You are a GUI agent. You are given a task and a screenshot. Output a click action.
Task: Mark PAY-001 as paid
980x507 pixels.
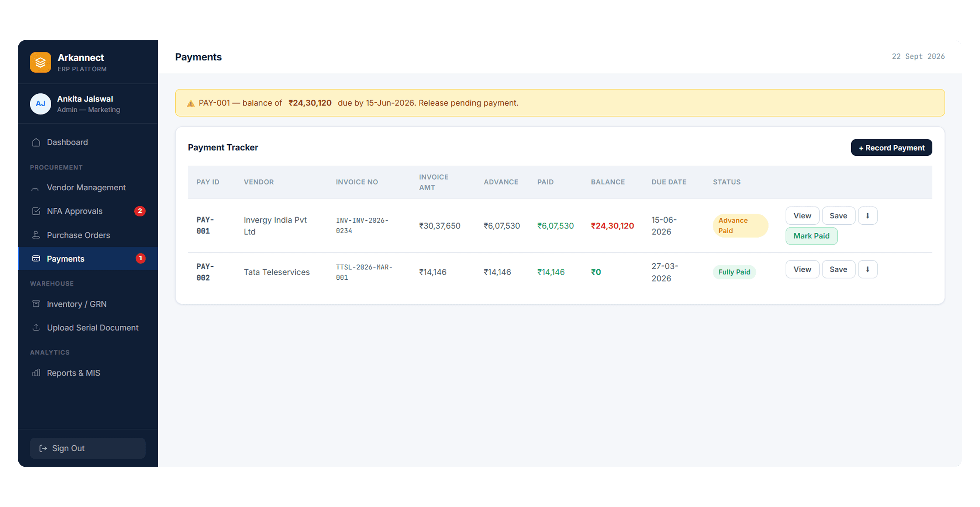(x=811, y=236)
